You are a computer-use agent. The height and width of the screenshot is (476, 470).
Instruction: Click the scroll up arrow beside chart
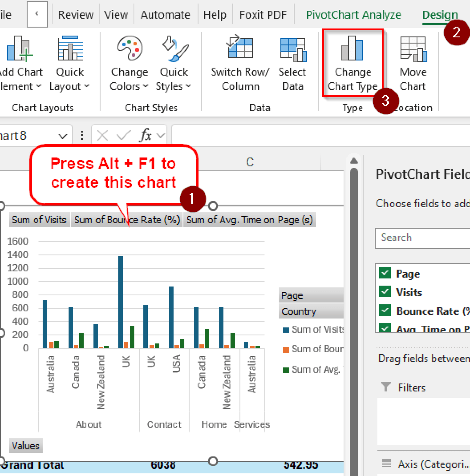coord(354,161)
